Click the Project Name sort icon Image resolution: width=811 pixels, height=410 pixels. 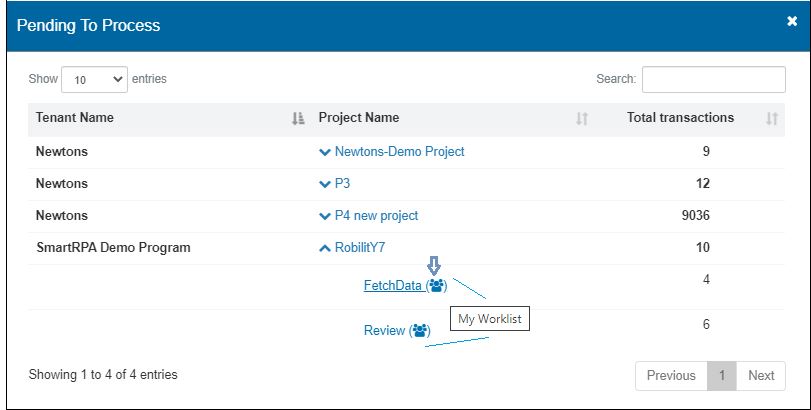click(582, 119)
